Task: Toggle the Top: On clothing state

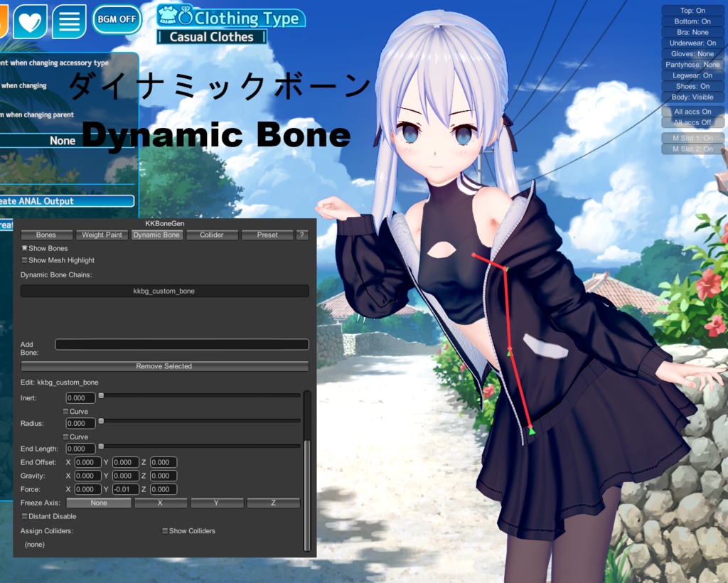Action: click(692, 11)
